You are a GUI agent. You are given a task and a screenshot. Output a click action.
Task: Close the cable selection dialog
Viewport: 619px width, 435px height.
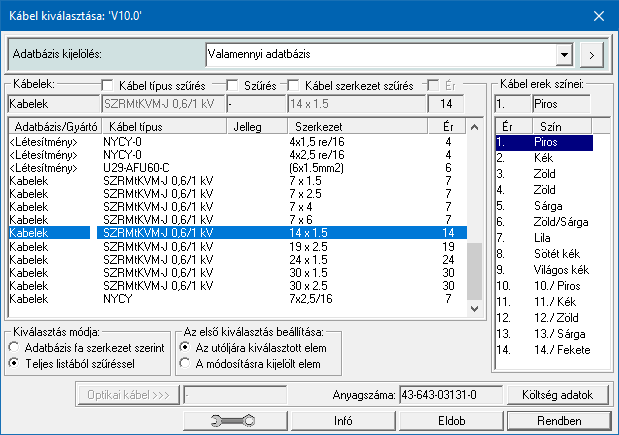600,16
